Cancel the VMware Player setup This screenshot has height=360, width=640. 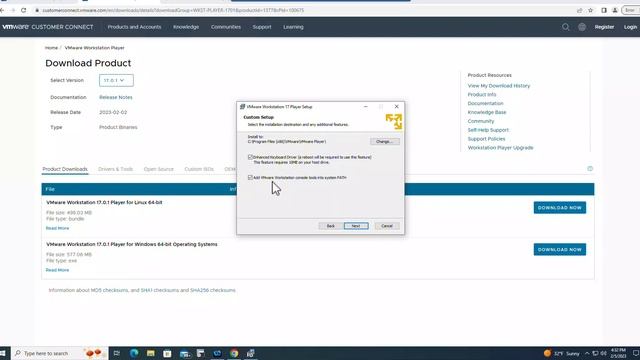tap(387, 226)
